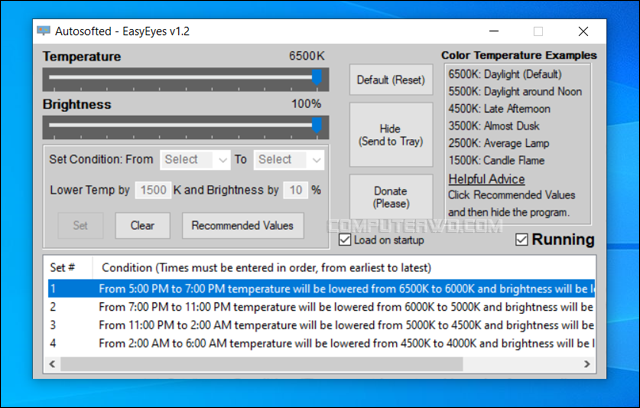This screenshot has height=408, width=640.
Task: Click the Default (Reset) button
Action: click(x=391, y=80)
